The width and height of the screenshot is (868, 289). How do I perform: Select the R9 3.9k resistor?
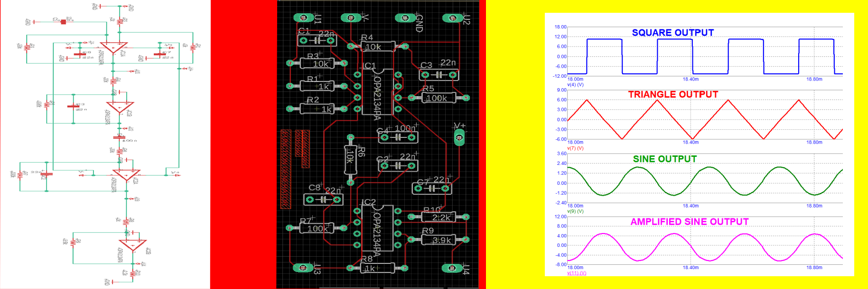439,240
